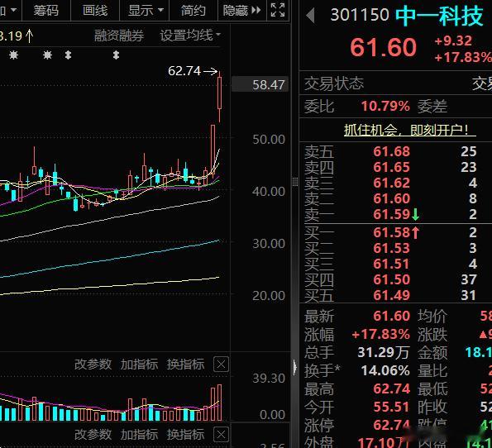This screenshot has height=448, width=492.
Task: Close the volume indicator panel
Action: point(221,365)
